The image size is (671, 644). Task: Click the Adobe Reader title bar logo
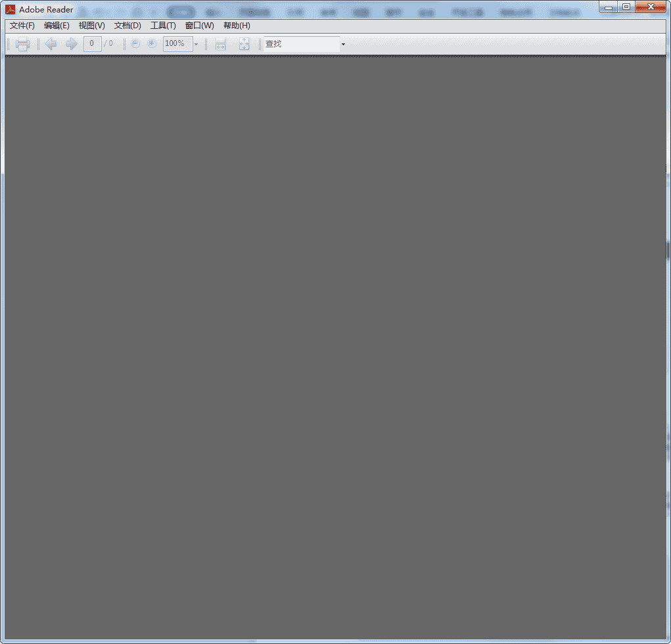tap(11, 9)
